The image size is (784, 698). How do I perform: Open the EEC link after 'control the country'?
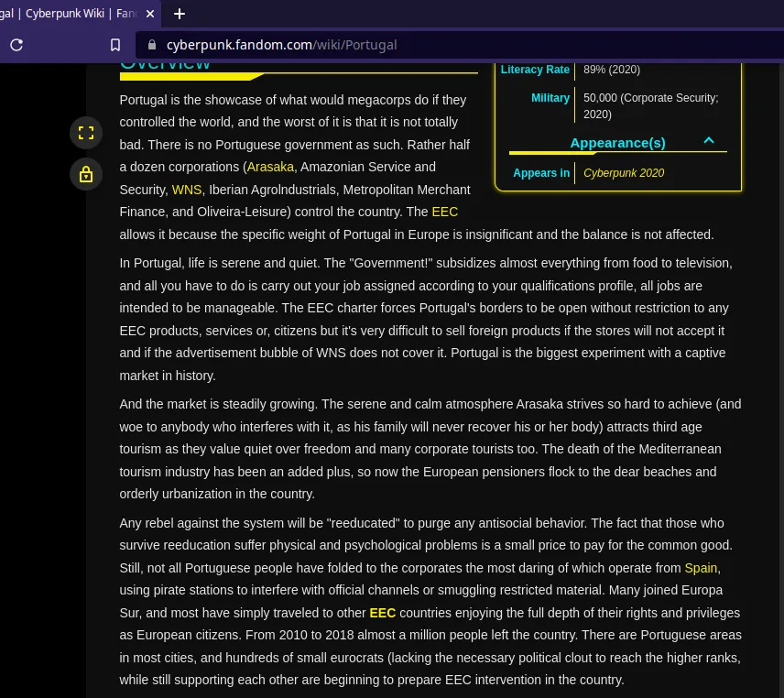point(444,212)
